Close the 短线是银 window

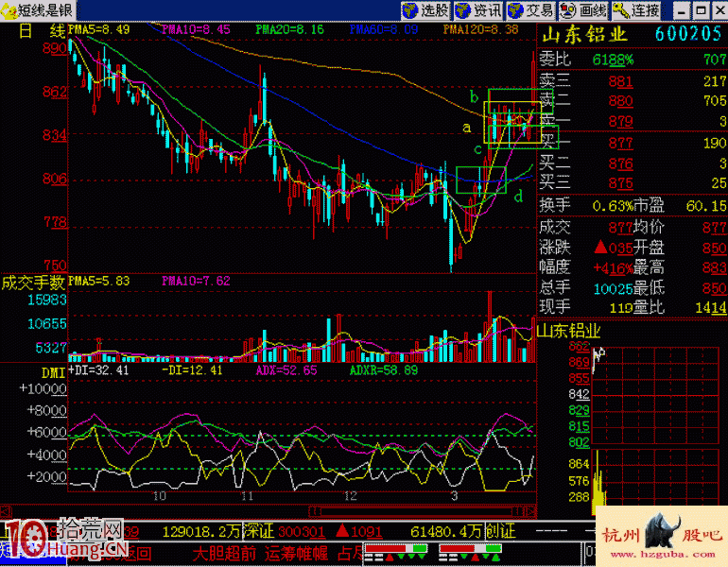tap(720, 10)
